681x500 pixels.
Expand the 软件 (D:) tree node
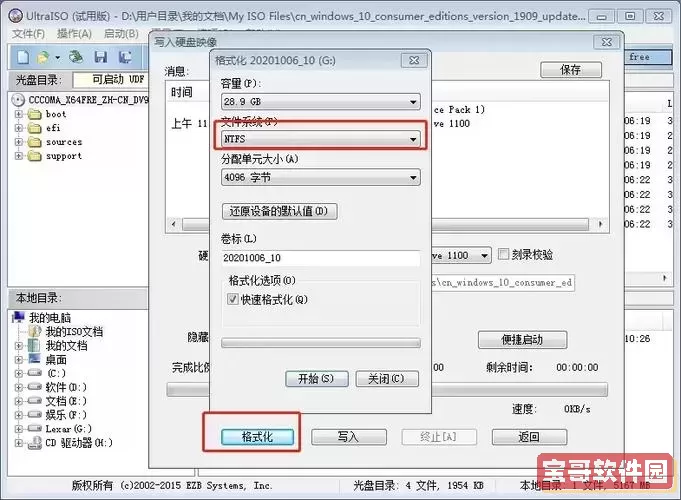pos(18,387)
